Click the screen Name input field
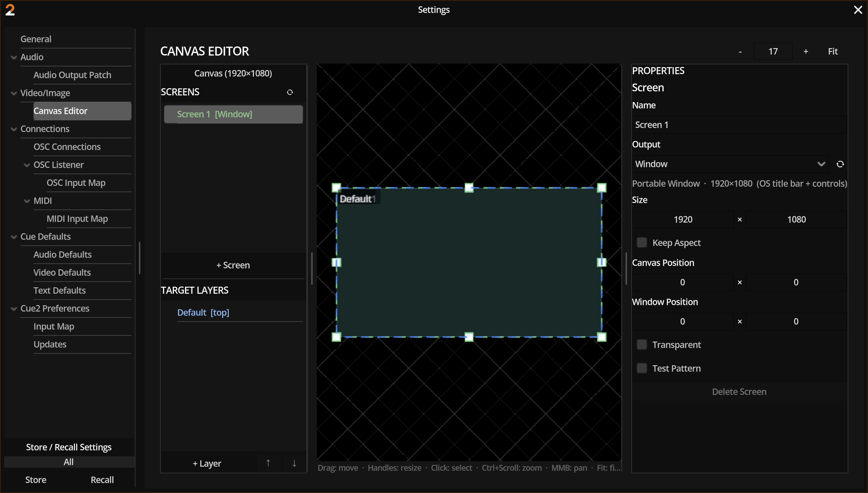The image size is (868, 493). [739, 125]
